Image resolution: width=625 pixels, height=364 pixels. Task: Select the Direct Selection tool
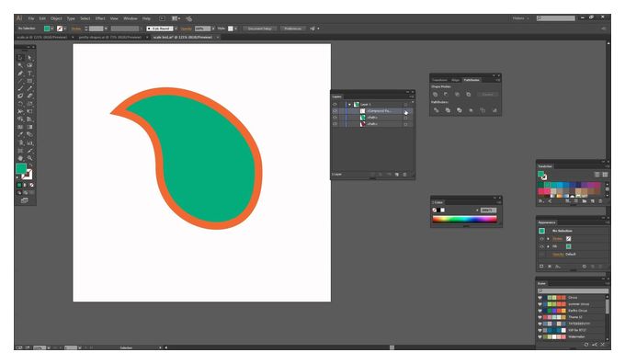pos(29,58)
